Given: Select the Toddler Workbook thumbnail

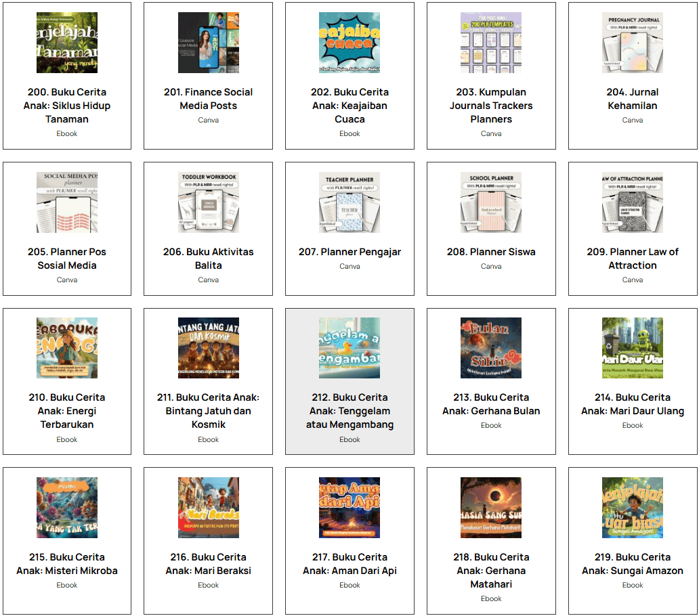Looking at the screenshot, I should 208,202.
